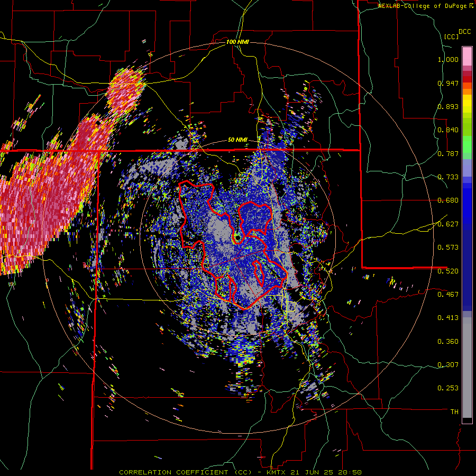Click the 0.840 legend value
The height and width of the screenshot is (476, 476).
448,130
